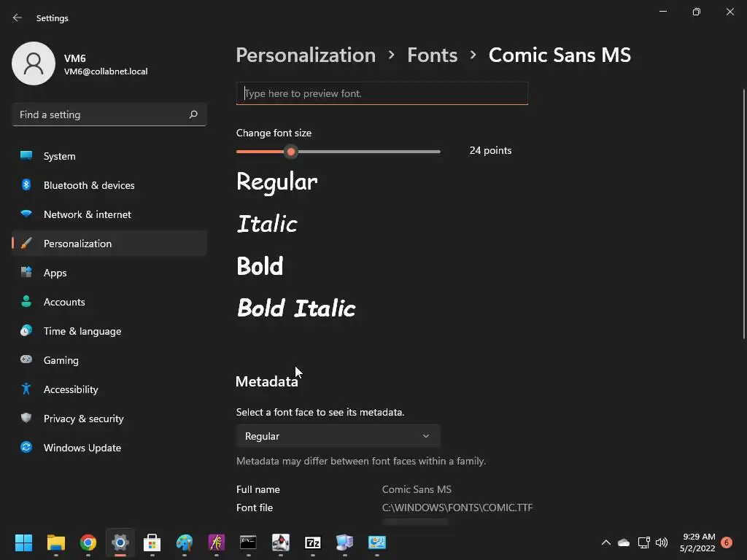Click the vertical scrollbar on right
747x560 pixels.
click(743, 214)
